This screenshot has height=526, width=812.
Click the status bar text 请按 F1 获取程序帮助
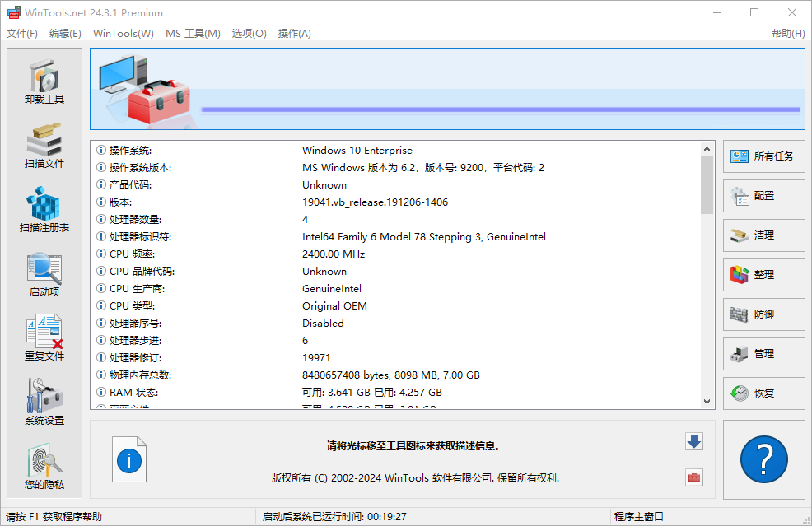click(x=54, y=517)
